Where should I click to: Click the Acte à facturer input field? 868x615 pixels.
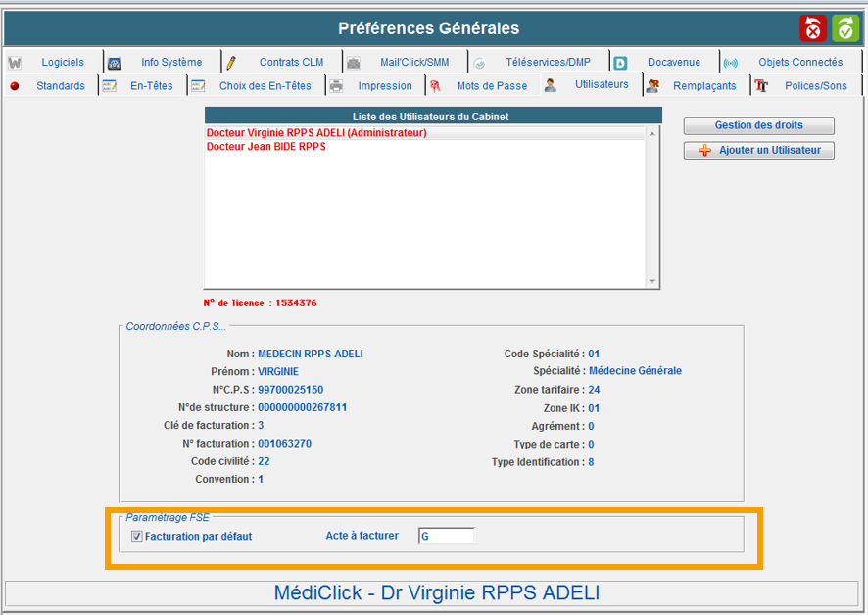coord(447,536)
